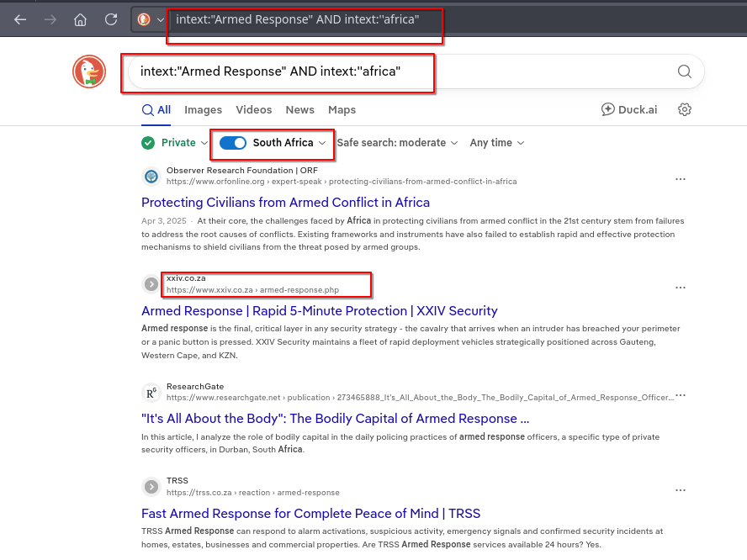The image size is (747, 560).
Task: Open Fast Armed Response TRSS result title
Action: point(310,513)
